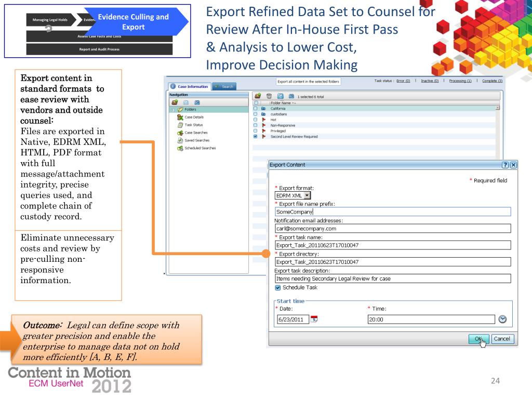This screenshot has width=532, height=399.
Task: Click the folder list scrollbar up arrow
Action: point(497,108)
